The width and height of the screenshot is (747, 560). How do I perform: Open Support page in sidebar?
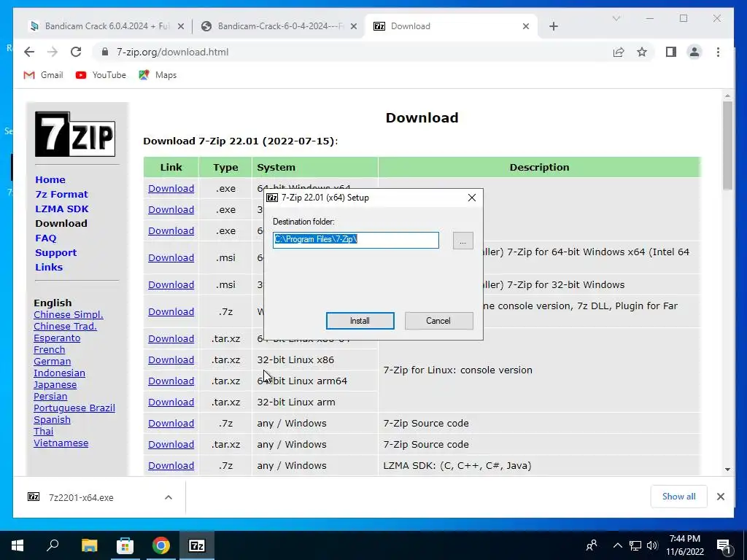[x=55, y=253]
